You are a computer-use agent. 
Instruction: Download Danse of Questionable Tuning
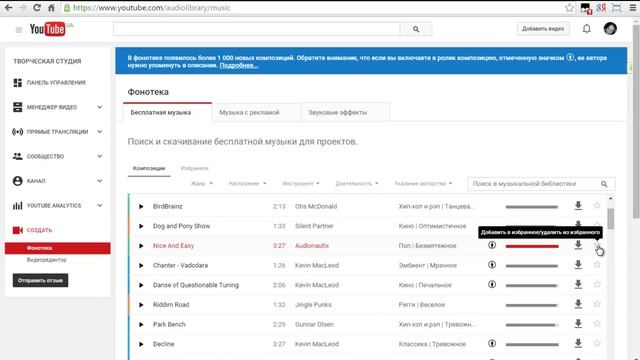pos(578,284)
